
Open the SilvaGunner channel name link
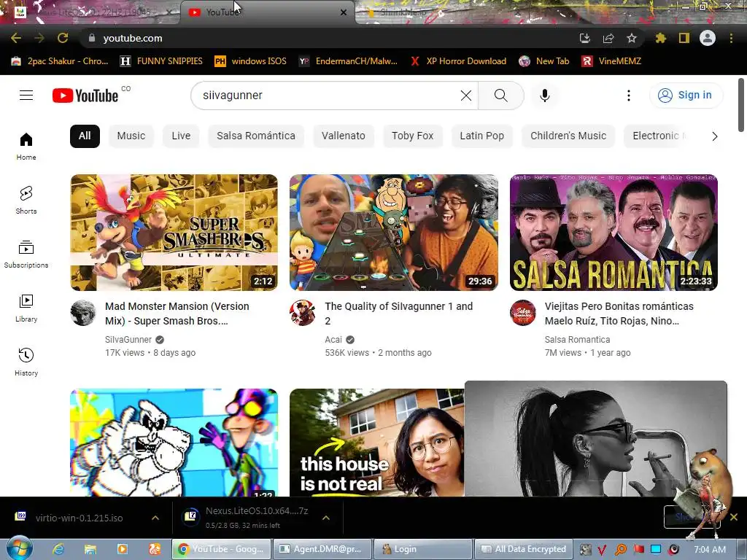(128, 340)
